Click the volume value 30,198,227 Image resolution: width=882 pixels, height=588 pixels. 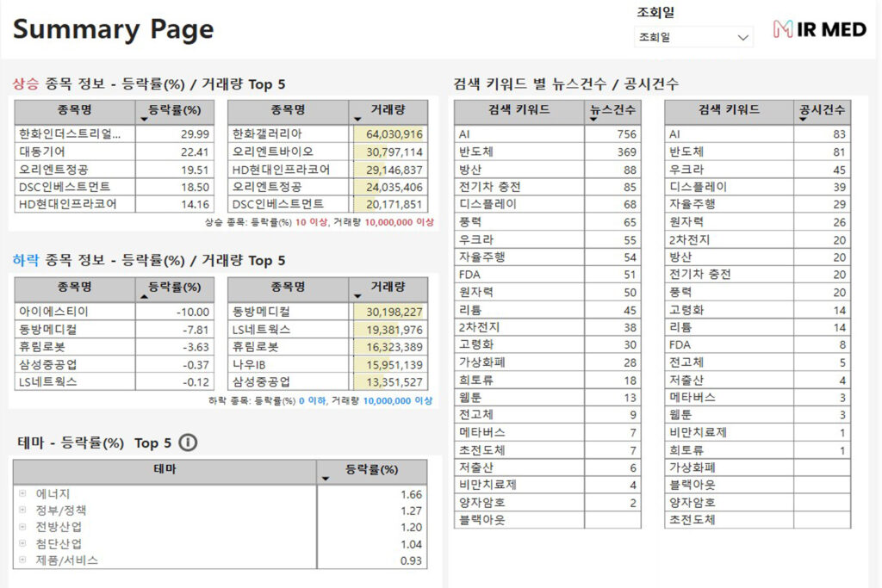pyautogui.click(x=394, y=312)
